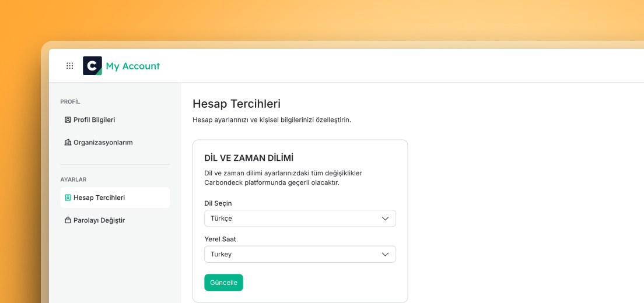This screenshot has width=644, height=303.
Task: Open the Organizasyonlarım sidebar entry
Action: tap(115, 143)
